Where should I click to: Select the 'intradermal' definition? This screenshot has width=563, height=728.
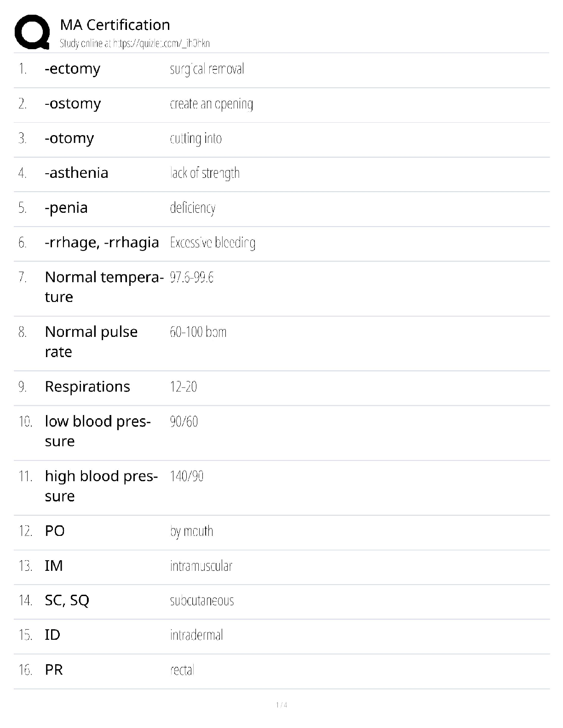[x=196, y=635]
